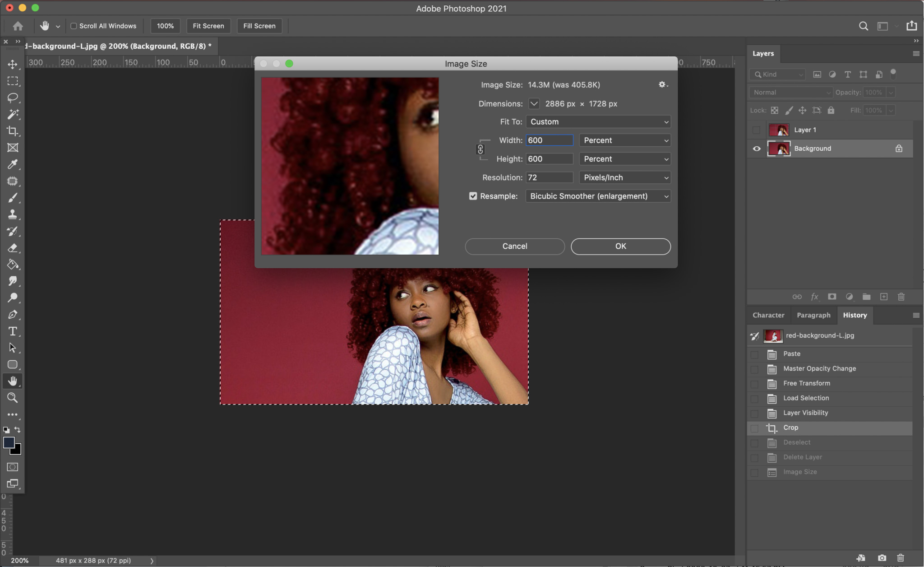Open Image Size dialog gear settings

point(662,84)
